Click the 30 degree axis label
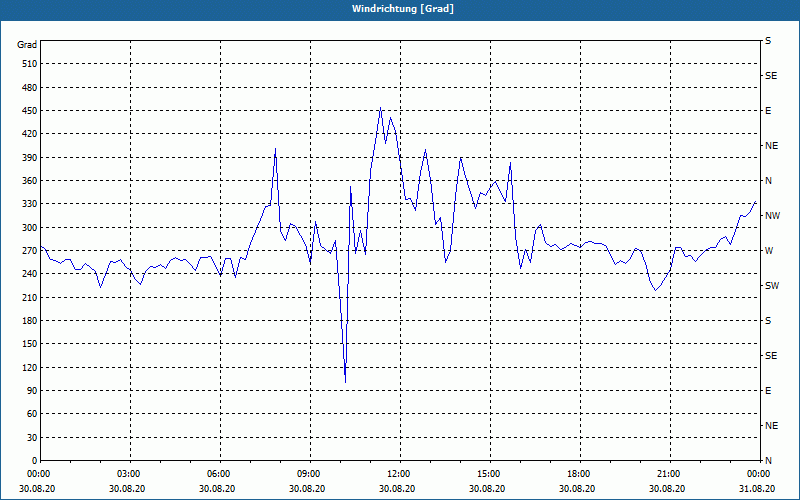 (x=31, y=437)
